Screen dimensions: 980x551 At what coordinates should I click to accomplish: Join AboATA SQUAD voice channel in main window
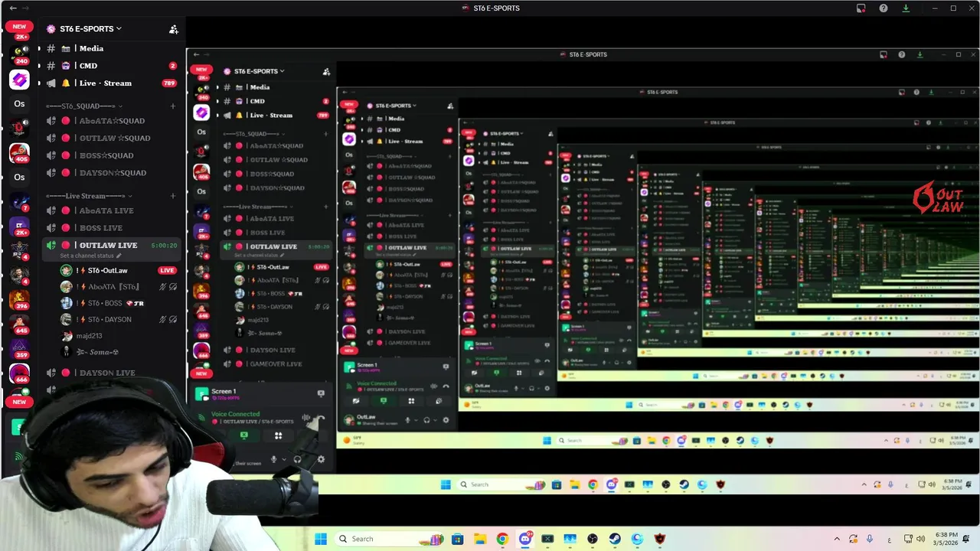112,121
